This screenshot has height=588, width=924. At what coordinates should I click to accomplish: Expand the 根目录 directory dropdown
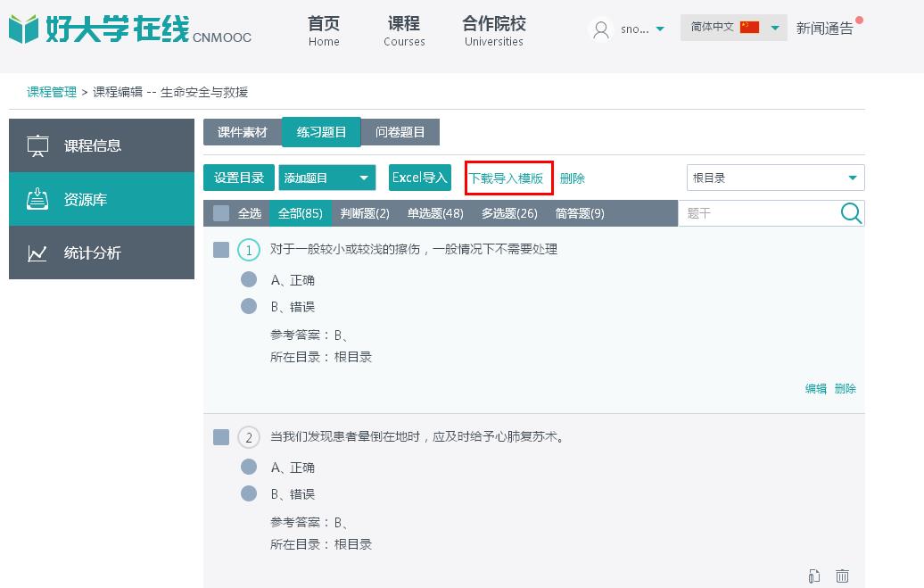coord(775,178)
